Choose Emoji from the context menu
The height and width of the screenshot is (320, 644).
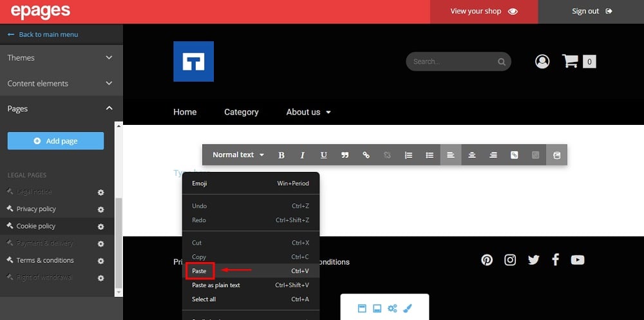point(251,184)
